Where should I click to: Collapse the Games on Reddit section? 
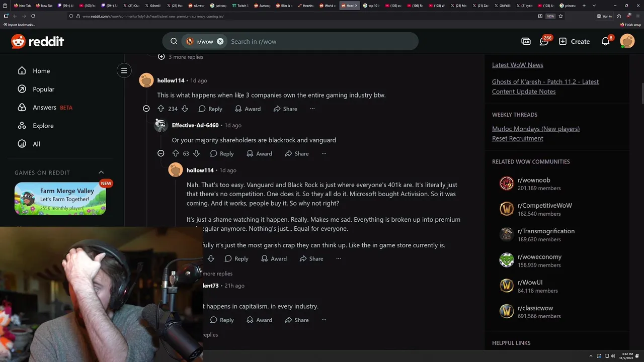tap(101, 172)
